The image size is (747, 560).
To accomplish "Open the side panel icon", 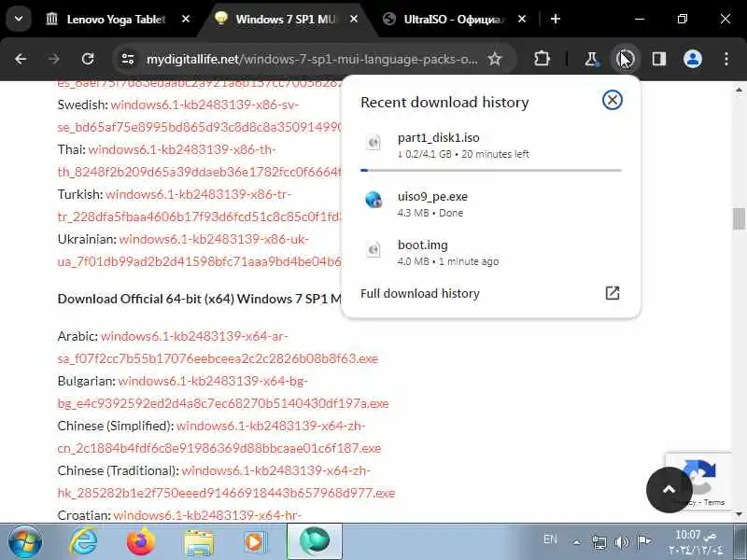I will tap(659, 59).
